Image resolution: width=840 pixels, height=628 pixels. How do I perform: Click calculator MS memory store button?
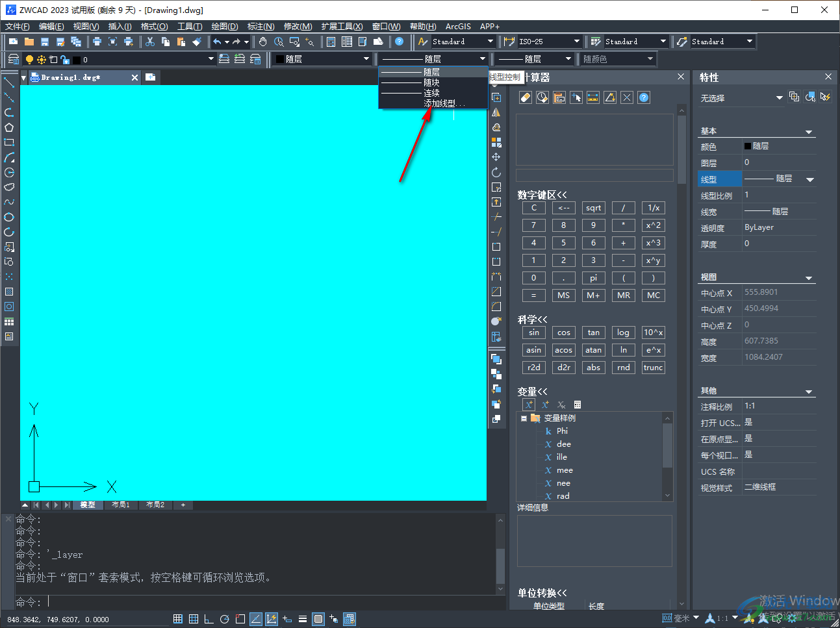pos(563,295)
